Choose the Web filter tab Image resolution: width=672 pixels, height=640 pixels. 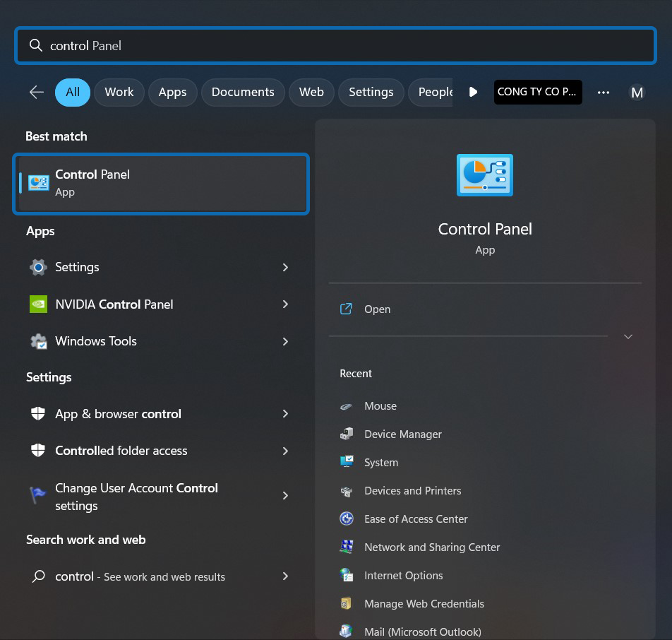[311, 93]
